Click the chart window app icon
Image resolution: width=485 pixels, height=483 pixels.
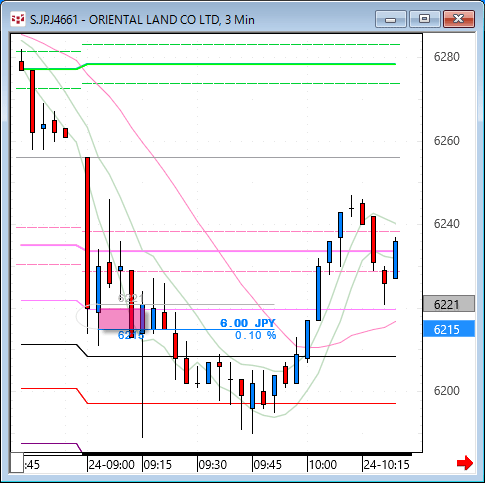pos(18,19)
